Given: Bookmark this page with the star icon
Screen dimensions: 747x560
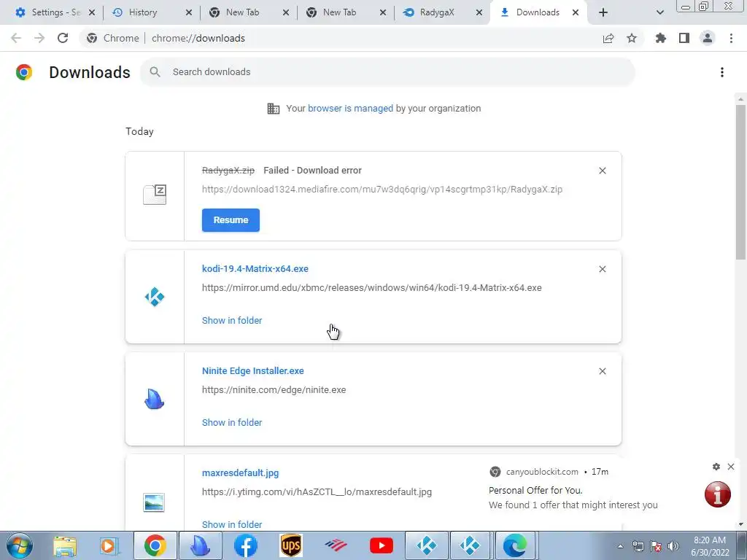Looking at the screenshot, I should 632,38.
